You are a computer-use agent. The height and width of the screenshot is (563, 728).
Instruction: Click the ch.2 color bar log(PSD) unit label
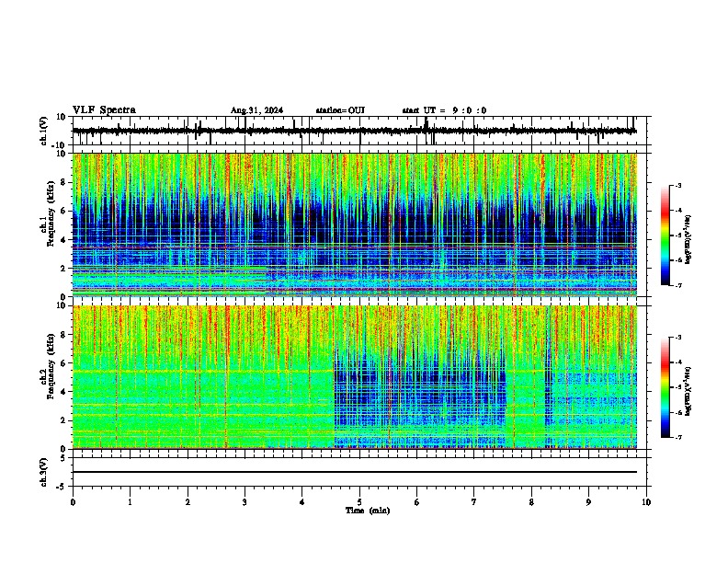pos(688,391)
